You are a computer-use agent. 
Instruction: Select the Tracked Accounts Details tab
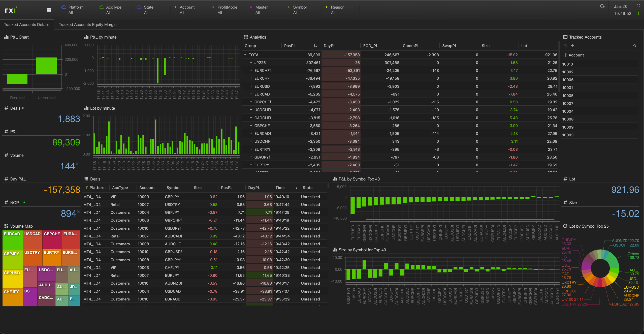(x=27, y=24)
